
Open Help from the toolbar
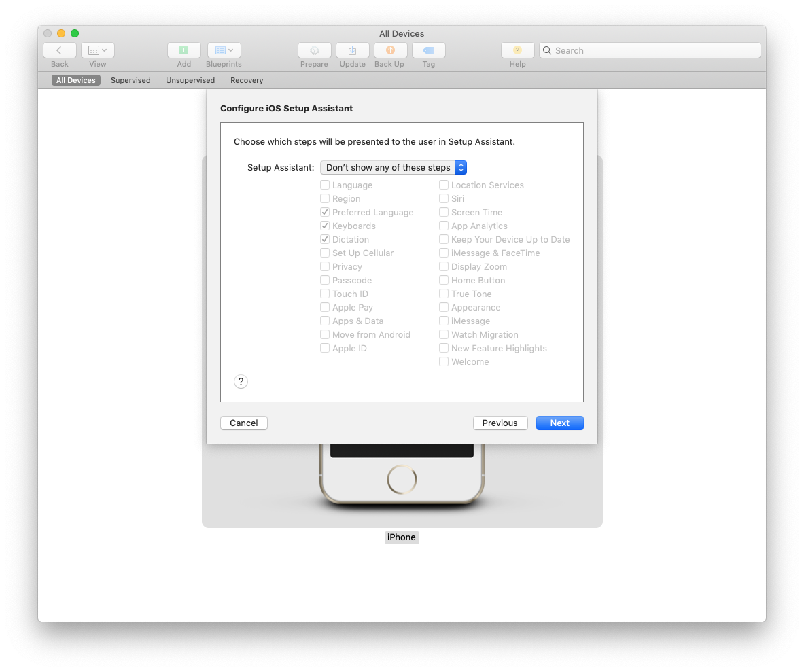[x=517, y=50]
